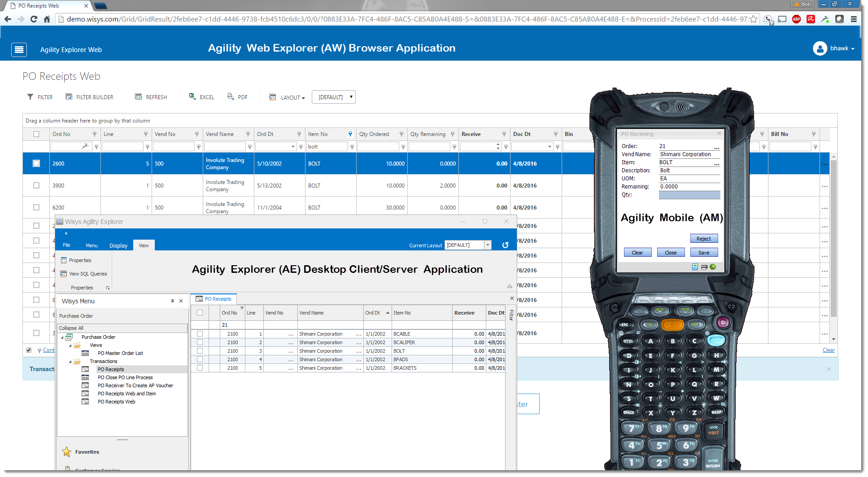Open PO Master Order List tree item
The height and width of the screenshot is (477, 868).
pyautogui.click(x=120, y=353)
